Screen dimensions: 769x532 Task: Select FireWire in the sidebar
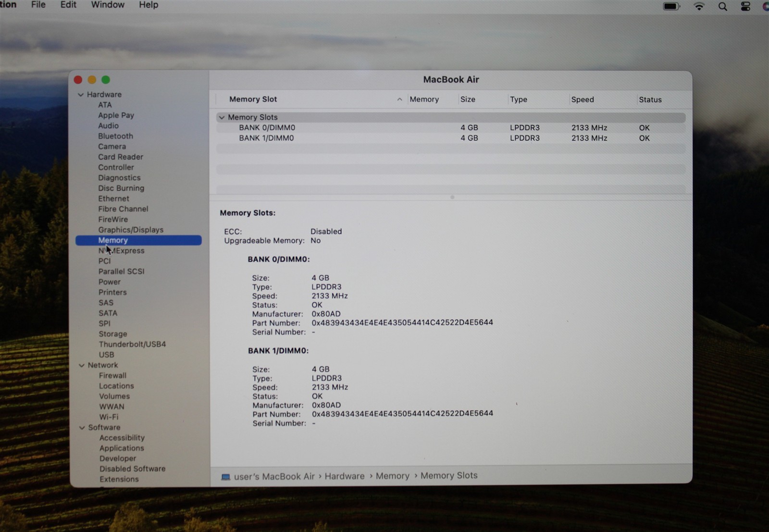tap(113, 220)
